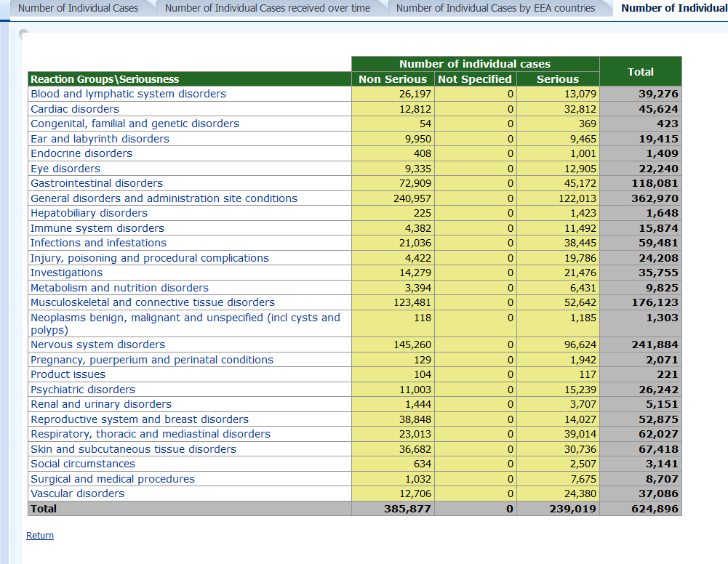728x564 pixels.
Task: Open Blood and lymphatic system disorders link
Action: point(128,94)
